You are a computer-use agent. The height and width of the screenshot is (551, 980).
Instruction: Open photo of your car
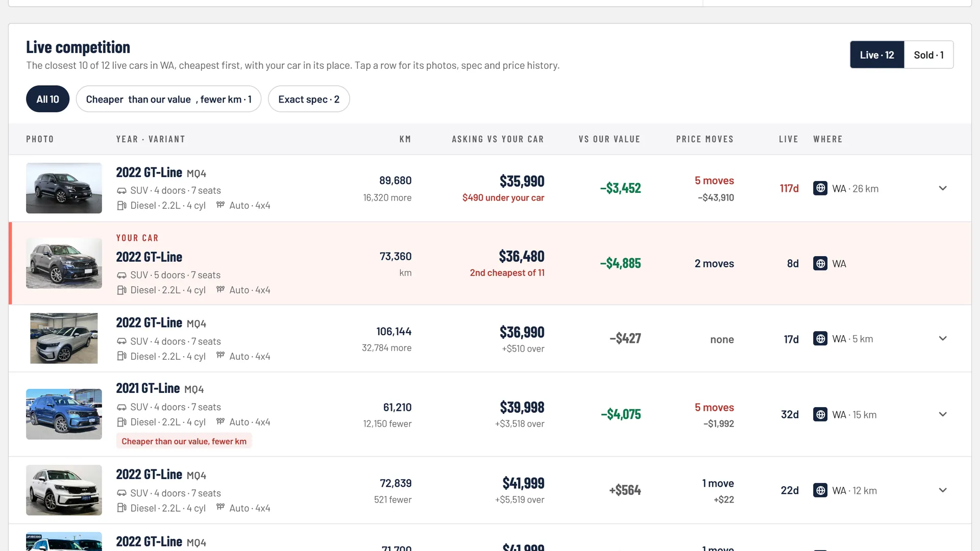[x=64, y=263]
